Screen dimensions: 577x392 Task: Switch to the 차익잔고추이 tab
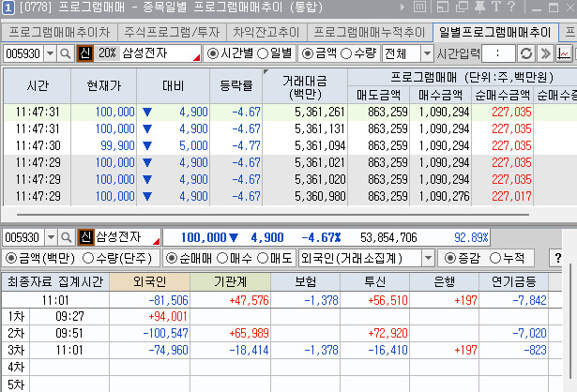coord(266,33)
